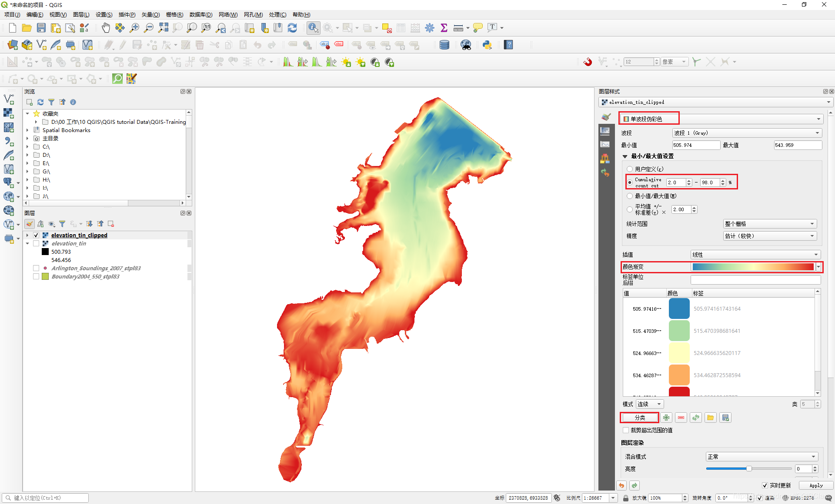Select the 平均值 +/- 标准差 radio option
The width and height of the screenshot is (835, 504).
pyautogui.click(x=630, y=209)
